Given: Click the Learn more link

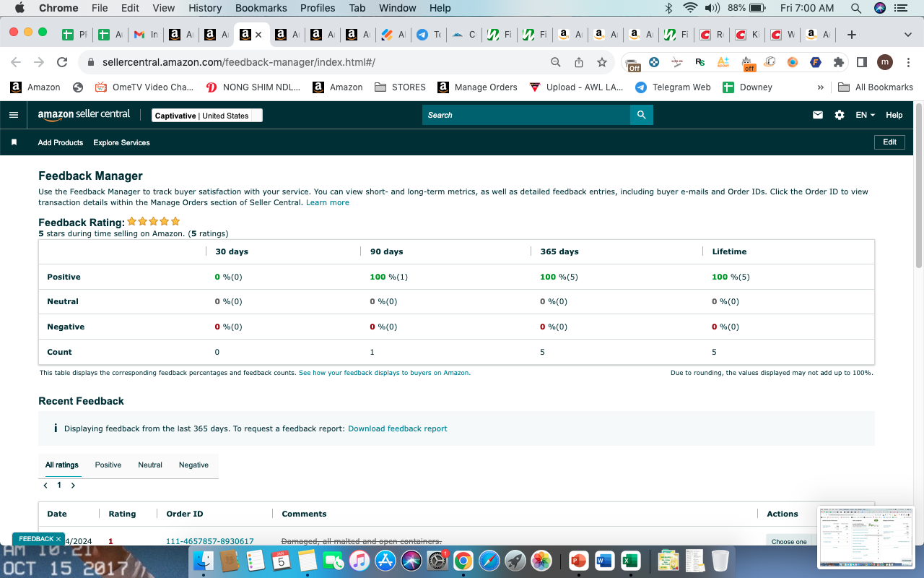Looking at the screenshot, I should coord(328,202).
